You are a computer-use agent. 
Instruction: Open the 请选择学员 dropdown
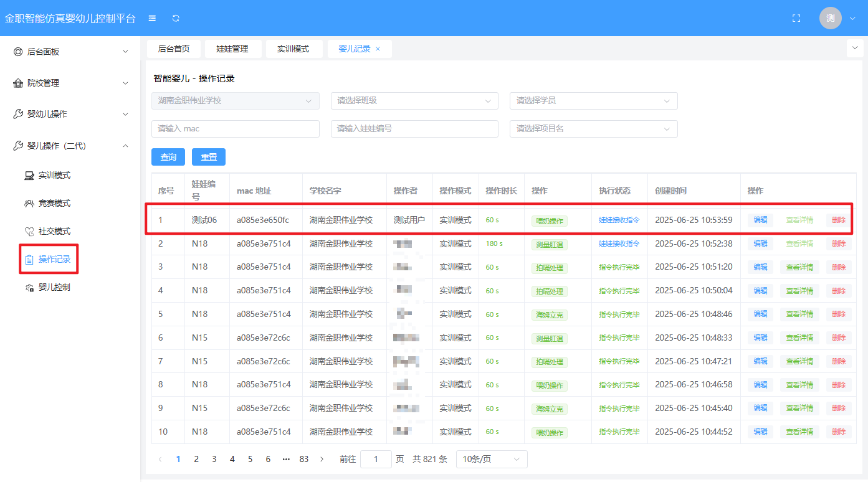[594, 100]
